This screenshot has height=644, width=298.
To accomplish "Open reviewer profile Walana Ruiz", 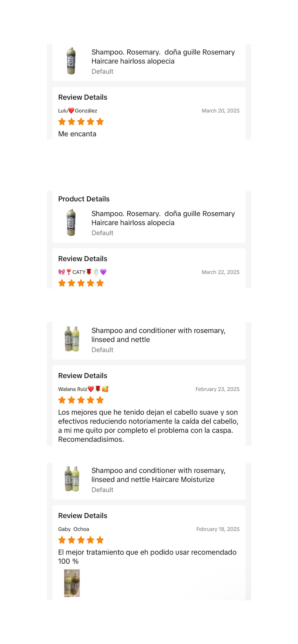I will (73, 389).
